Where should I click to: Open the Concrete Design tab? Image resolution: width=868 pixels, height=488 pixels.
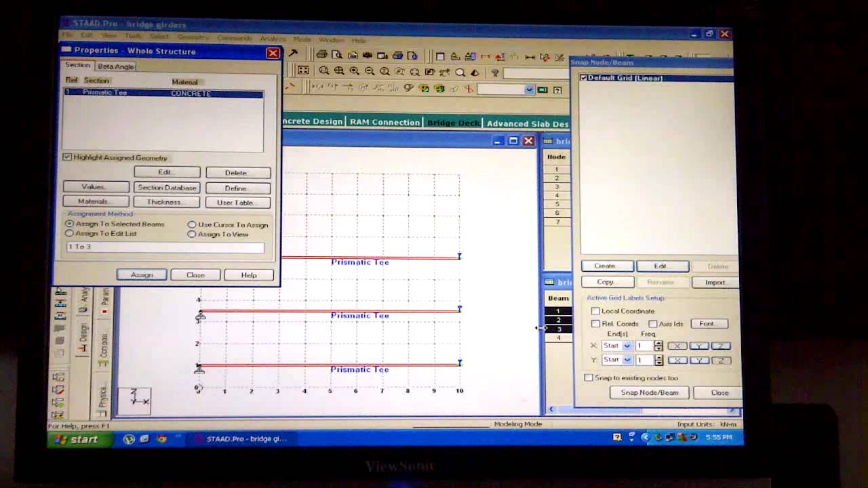tap(313, 121)
